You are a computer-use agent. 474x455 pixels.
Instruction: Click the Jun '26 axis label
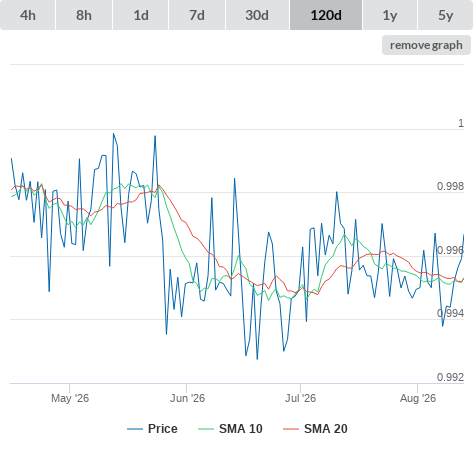tap(187, 398)
